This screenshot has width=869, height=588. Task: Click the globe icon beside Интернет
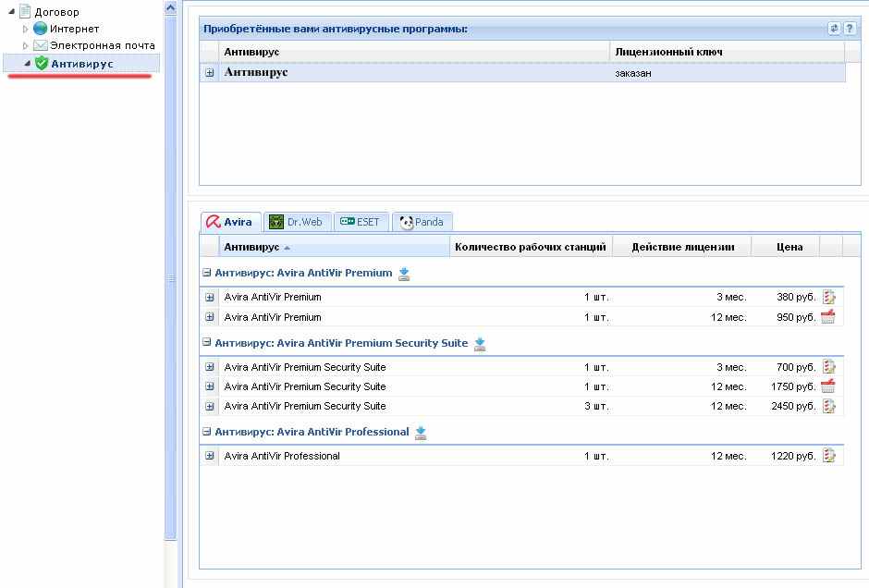pos(40,29)
